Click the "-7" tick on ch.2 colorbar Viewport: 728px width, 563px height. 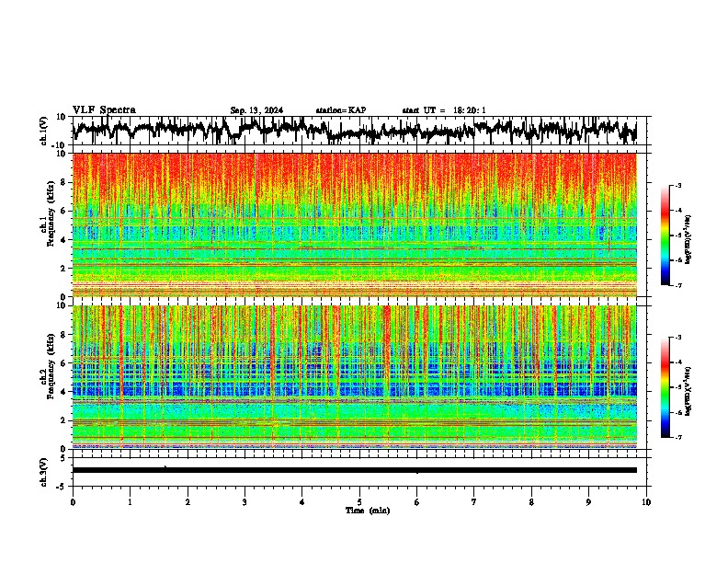pos(677,438)
